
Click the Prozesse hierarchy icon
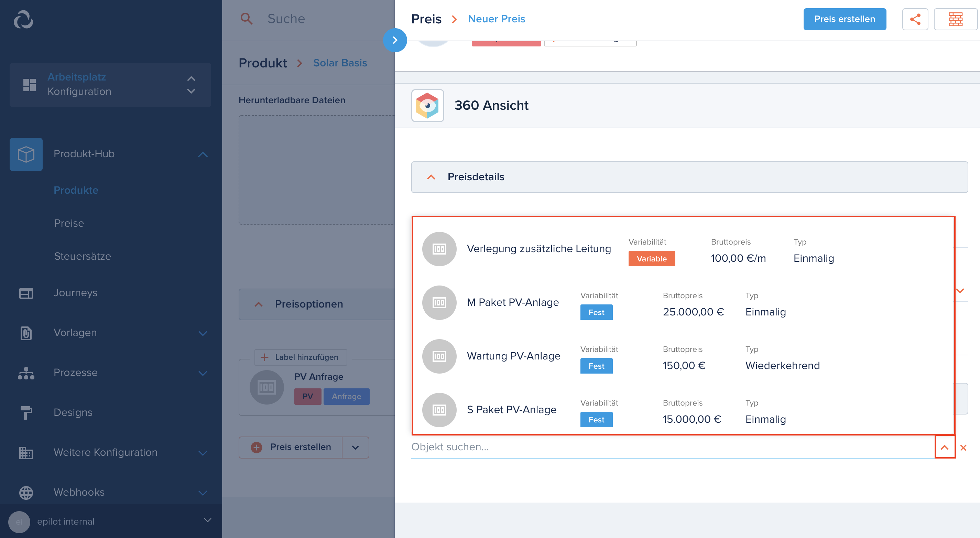click(26, 373)
